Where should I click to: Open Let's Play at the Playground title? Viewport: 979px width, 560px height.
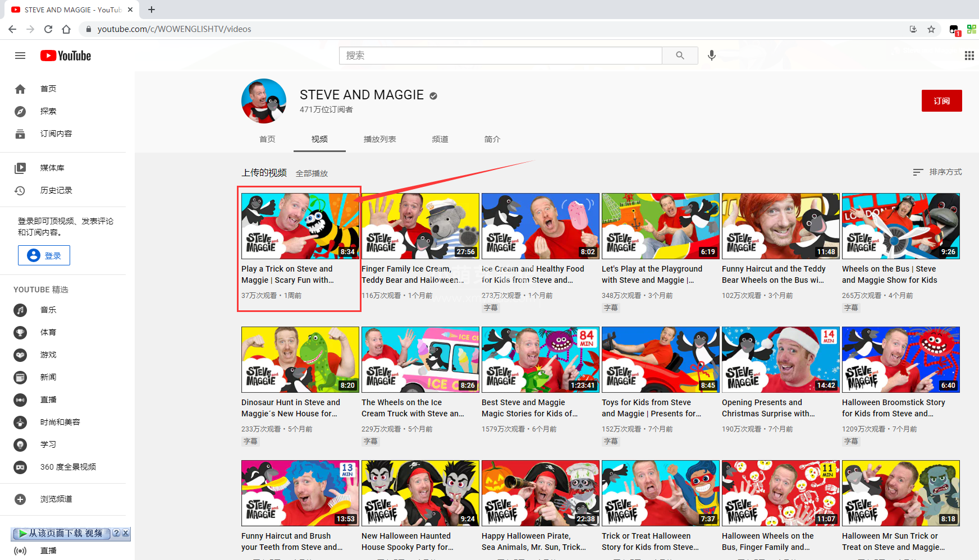pyautogui.click(x=652, y=274)
